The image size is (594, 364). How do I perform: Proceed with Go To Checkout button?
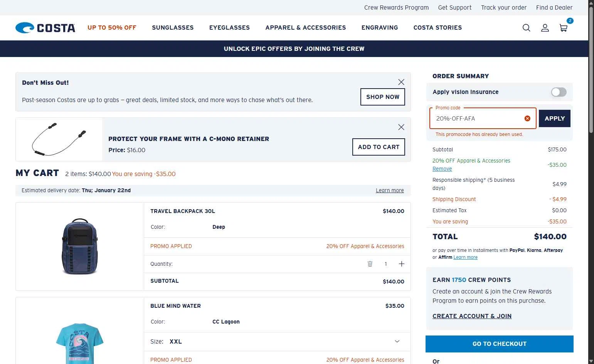499,344
